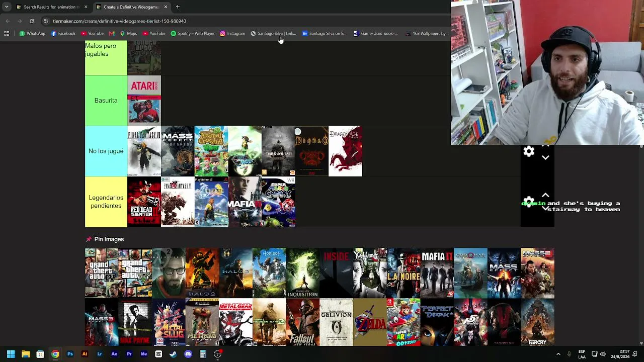The height and width of the screenshot is (362, 644).
Task: View site information next to URL
Action: point(46,21)
